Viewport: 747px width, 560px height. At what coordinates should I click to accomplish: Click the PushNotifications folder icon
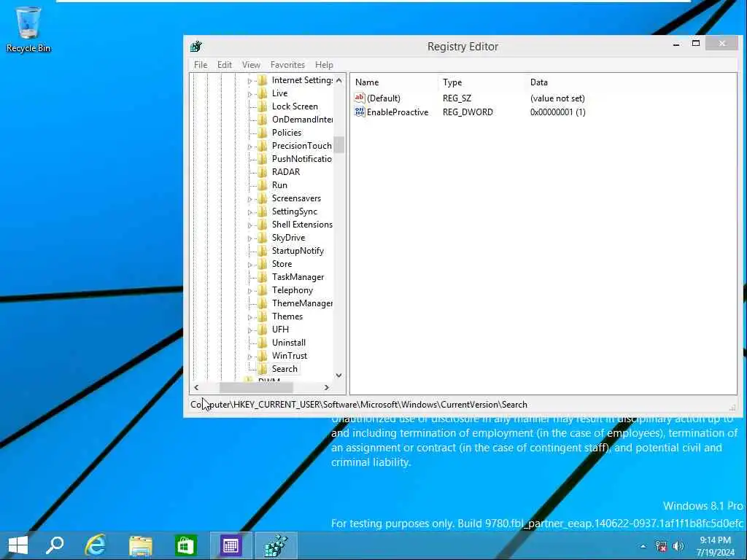[263, 158]
